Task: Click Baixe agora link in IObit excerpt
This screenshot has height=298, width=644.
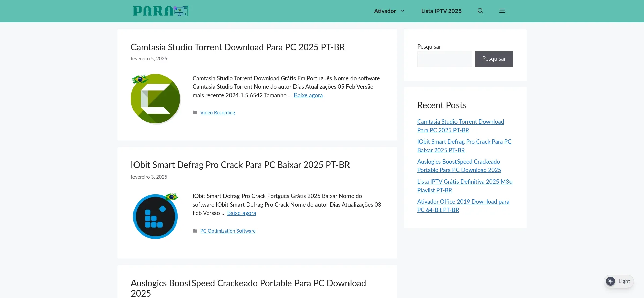Action: [241, 213]
